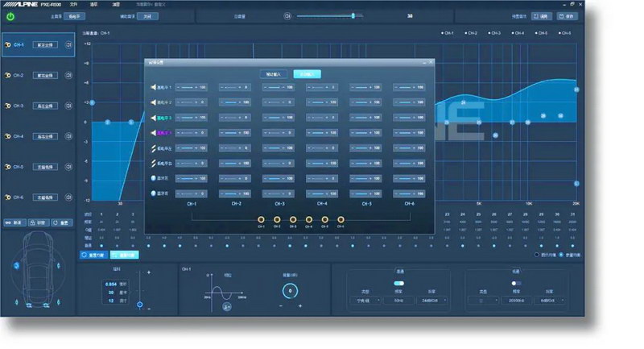Open the high-pass 24dB/Oct slope dropdown
The height and width of the screenshot is (349, 644).
click(x=432, y=301)
